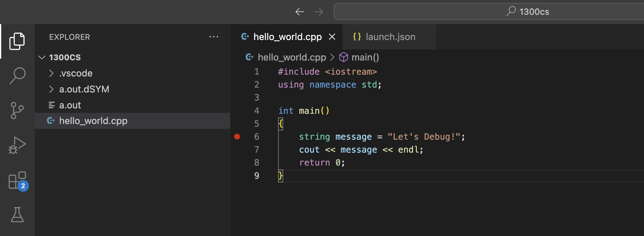Open the Run and Debug view
This screenshot has height=236, width=644.
click(17, 145)
